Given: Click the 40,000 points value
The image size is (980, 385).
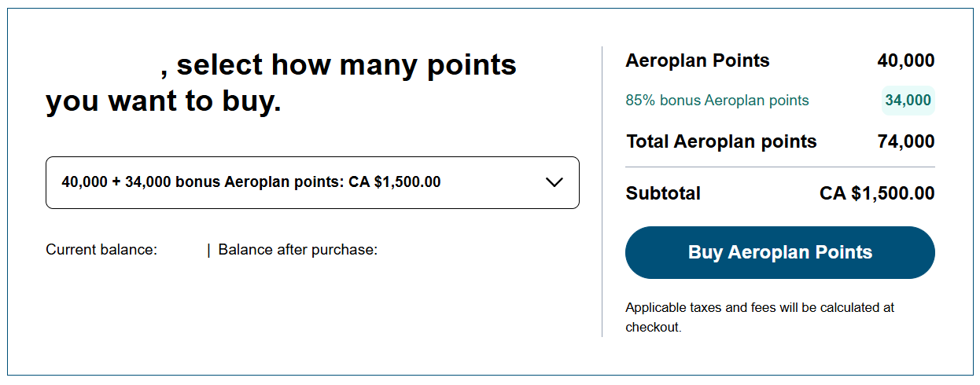Looking at the screenshot, I should tap(905, 60).
